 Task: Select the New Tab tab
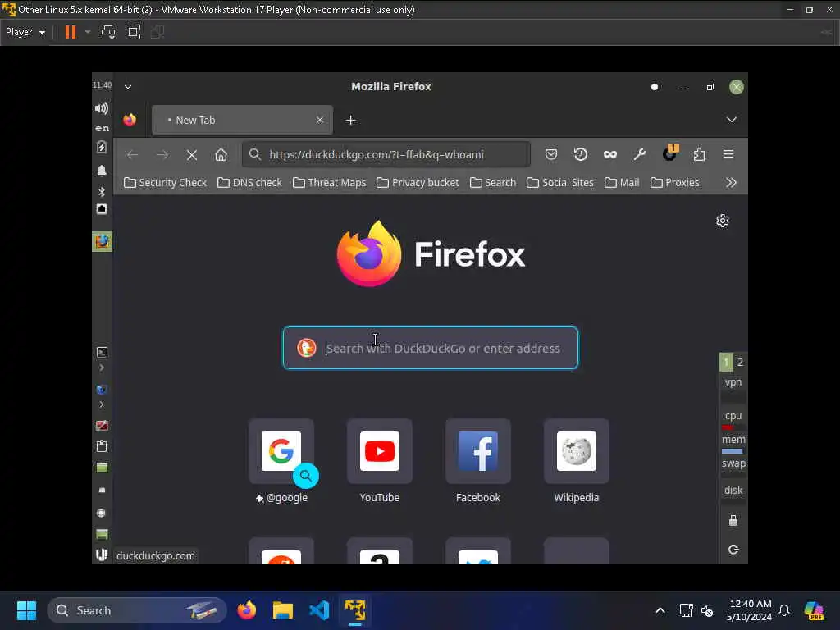click(x=243, y=120)
